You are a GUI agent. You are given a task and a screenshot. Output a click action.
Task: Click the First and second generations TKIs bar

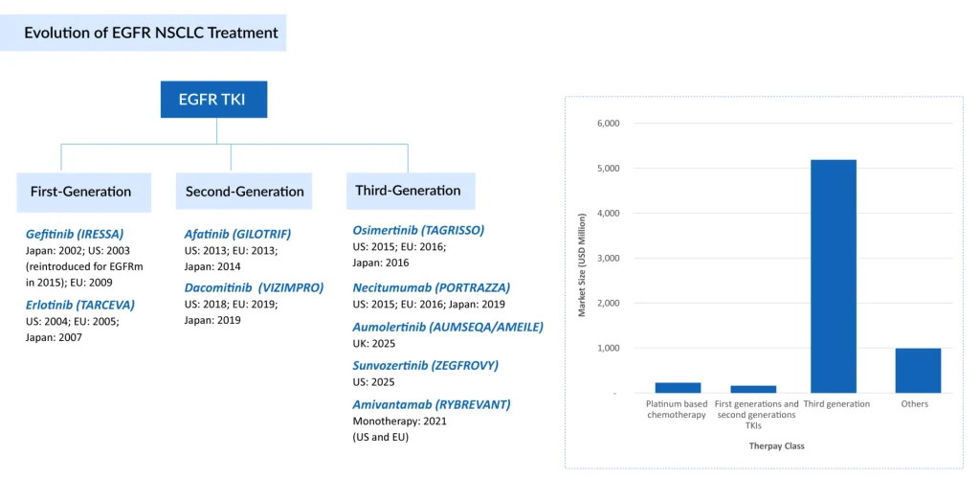(753, 389)
